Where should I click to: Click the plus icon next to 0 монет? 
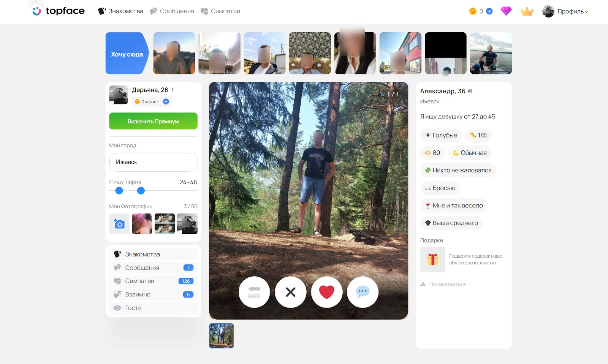(x=166, y=101)
